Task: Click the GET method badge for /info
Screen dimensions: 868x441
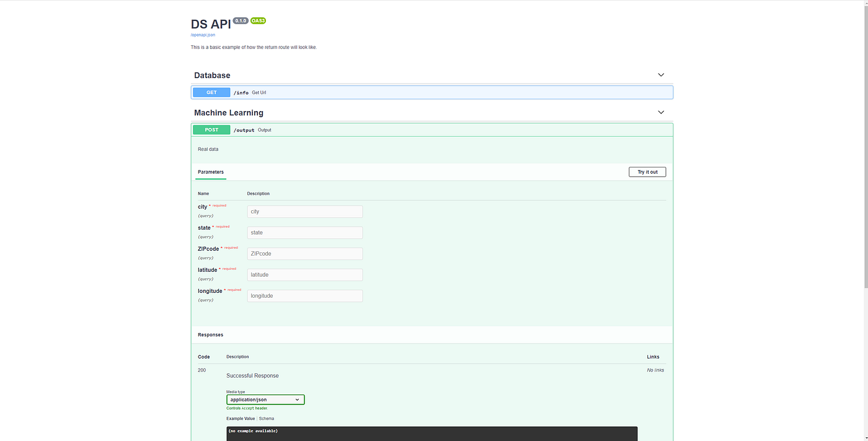Action: point(211,92)
